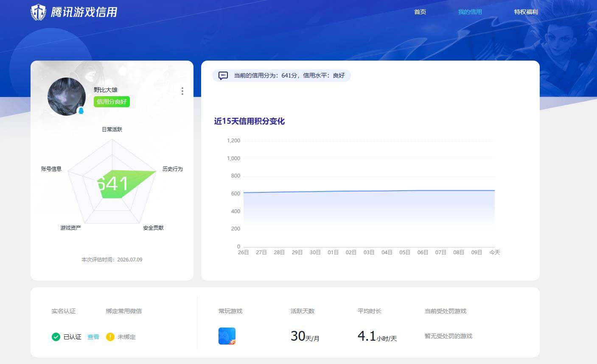Click the 实名认证 label
Screen dimensions: 597x364
tap(64, 311)
